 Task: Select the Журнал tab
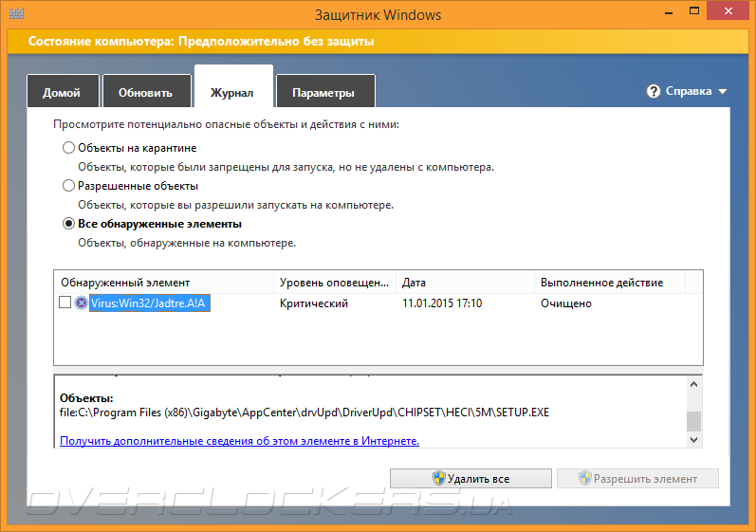233,87
